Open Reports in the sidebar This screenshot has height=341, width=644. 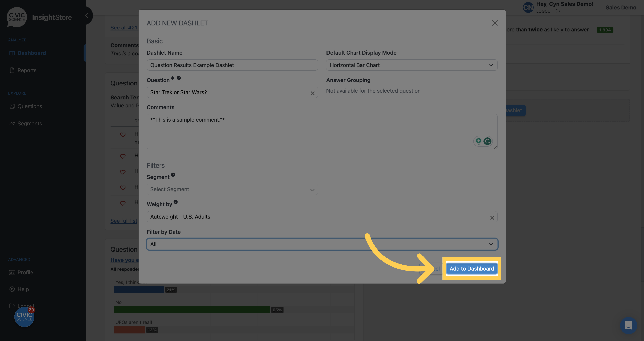click(23, 70)
